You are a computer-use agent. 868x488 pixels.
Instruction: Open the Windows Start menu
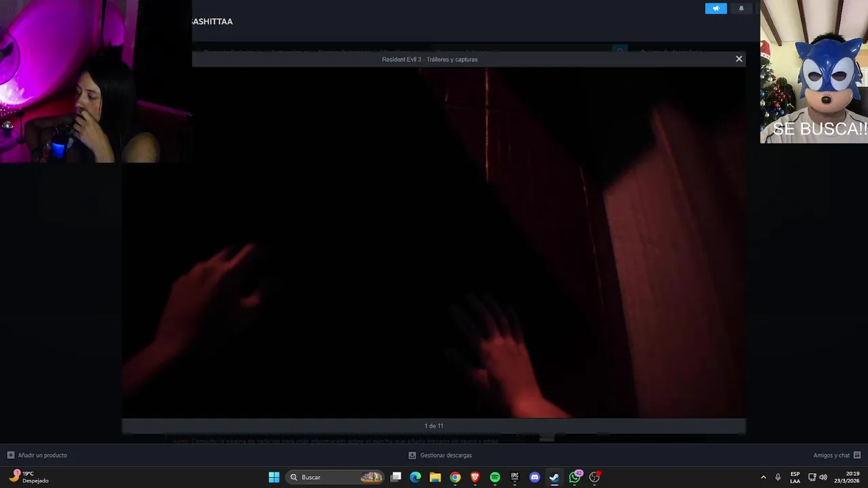(274, 477)
